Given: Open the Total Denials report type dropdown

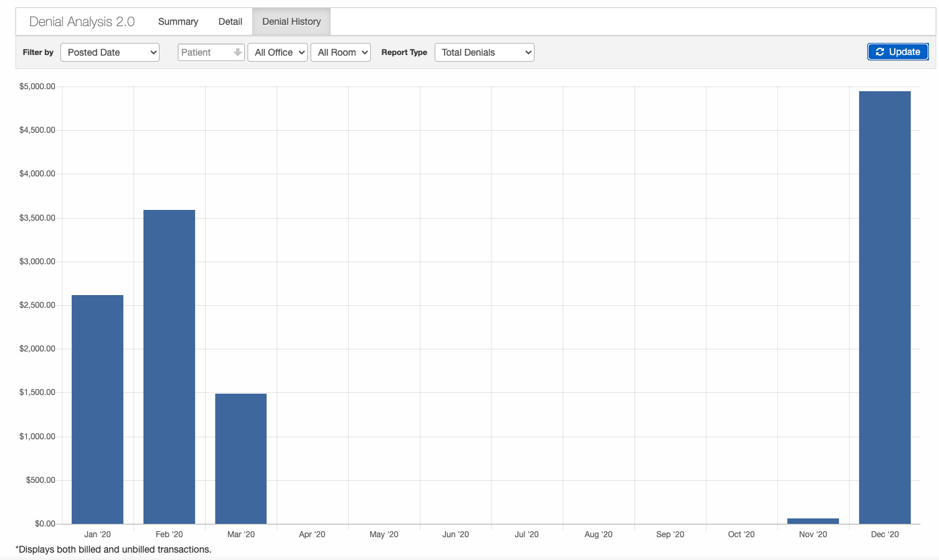Looking at the screenshot, I should click(484, 52).
